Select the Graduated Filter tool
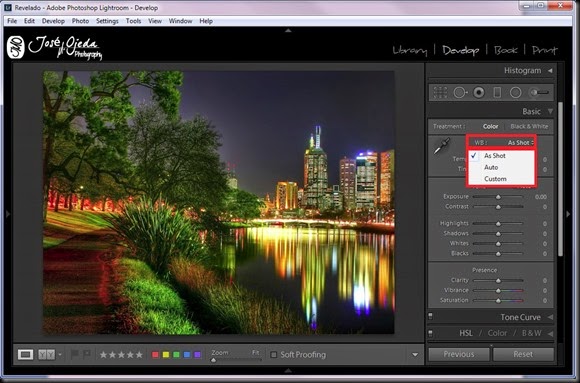Viewport: 580px width, 383px height. click(497, 93)
